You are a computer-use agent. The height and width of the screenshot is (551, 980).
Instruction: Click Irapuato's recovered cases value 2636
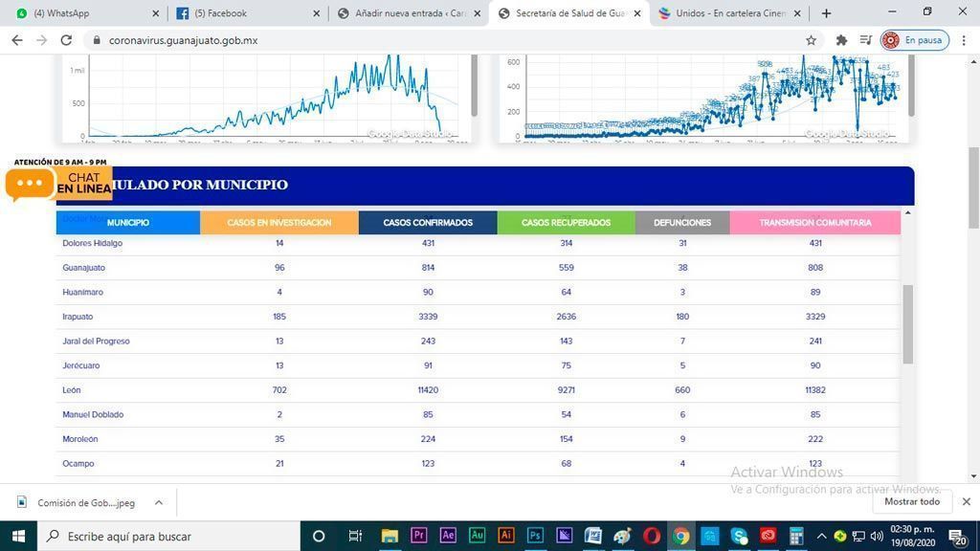coord(567,316)
